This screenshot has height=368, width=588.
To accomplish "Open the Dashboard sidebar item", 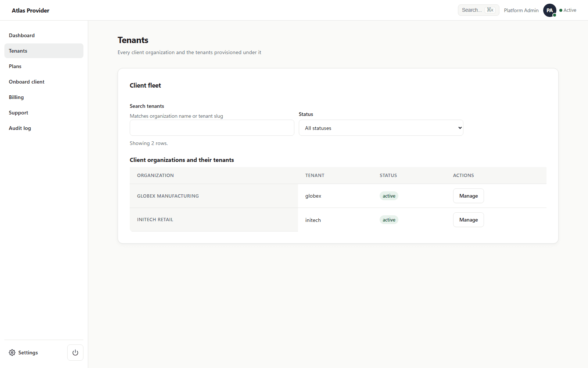I will point(44,35).
